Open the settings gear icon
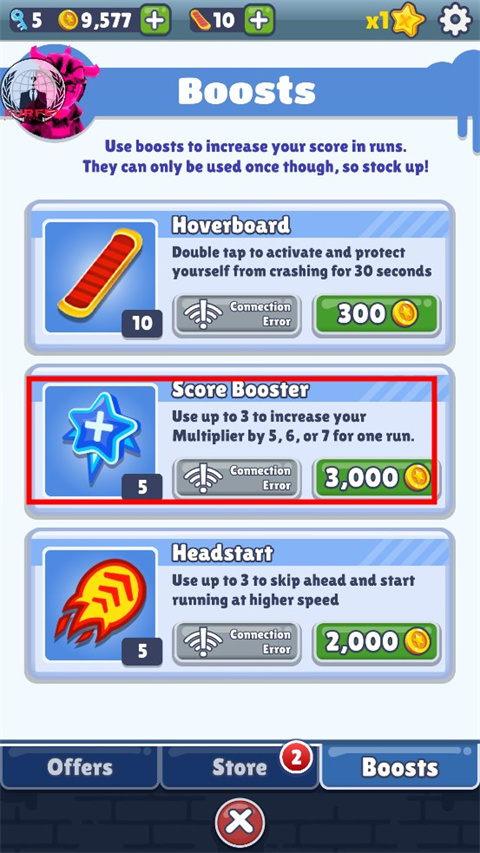The height and width of the screenshot is (853, 480). pos(456,20)
